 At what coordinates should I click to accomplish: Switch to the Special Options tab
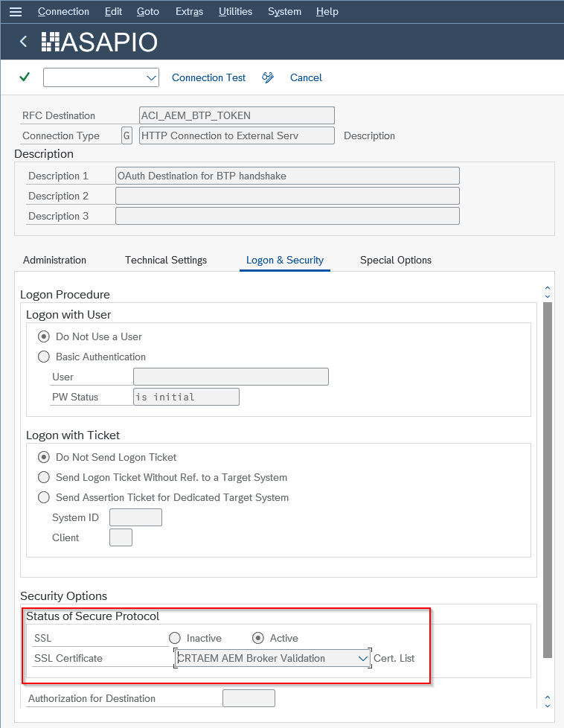(x=396, y=260)
